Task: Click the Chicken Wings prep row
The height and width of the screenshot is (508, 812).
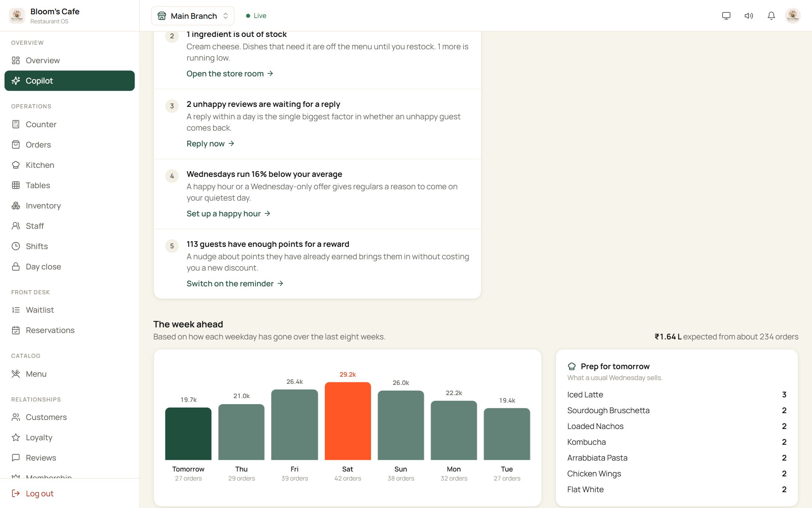Action: pyautogui.click(x=677, y=474)
